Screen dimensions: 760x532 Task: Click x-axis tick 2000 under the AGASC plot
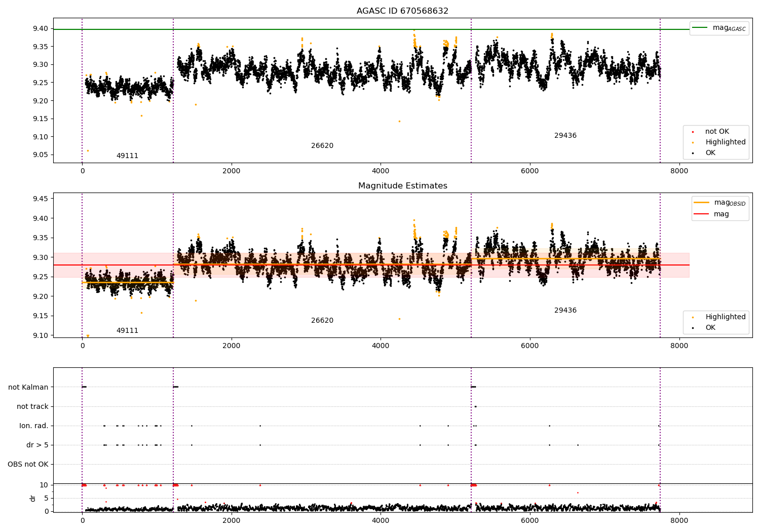pyautogui.click(x=232, y=171)
